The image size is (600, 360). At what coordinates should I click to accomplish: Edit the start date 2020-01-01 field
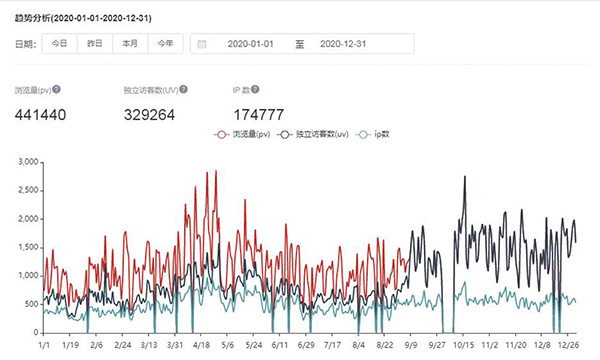coord(251,44)
